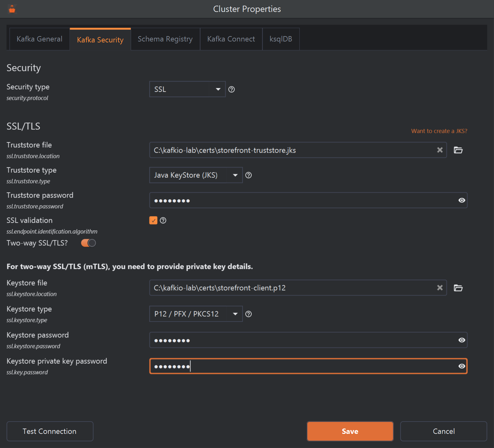Open help for SSL validation
This screenshot has width=494, height=448.
[163, 221]
